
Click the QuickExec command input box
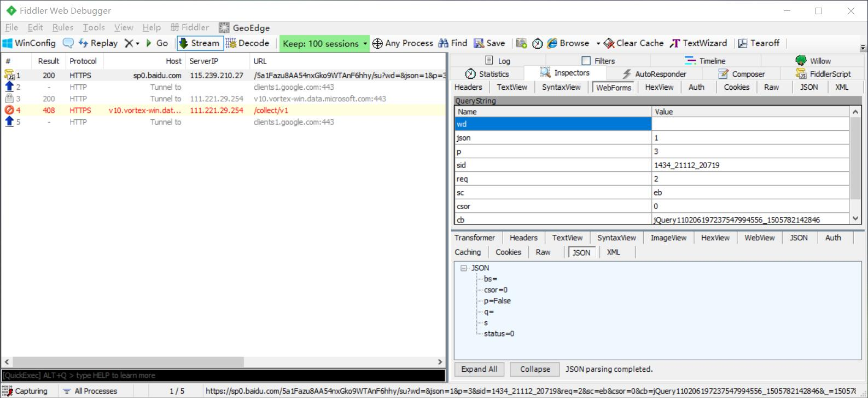point(223,376)
